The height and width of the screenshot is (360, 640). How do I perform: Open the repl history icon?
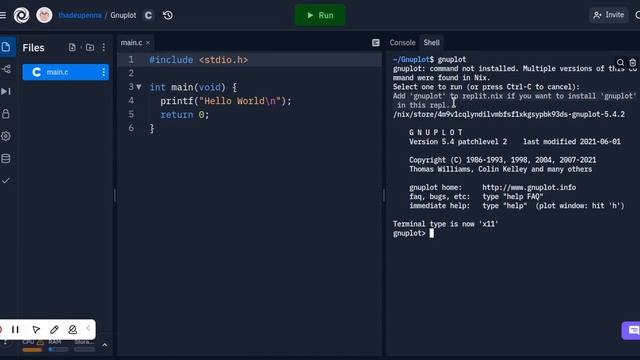coord(168,15)
